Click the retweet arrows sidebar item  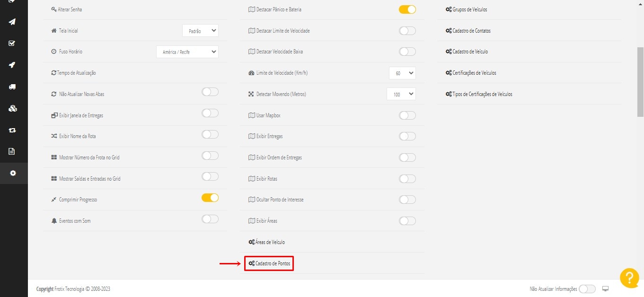click(x=13, y=130)
